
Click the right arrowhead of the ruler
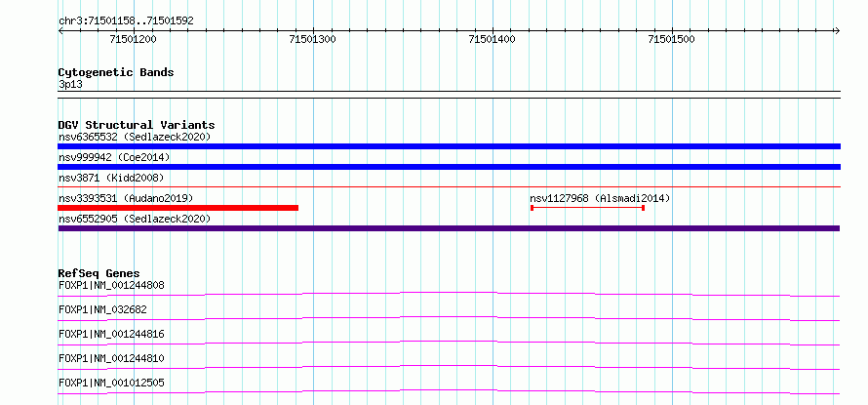click(x=838, y=30)
